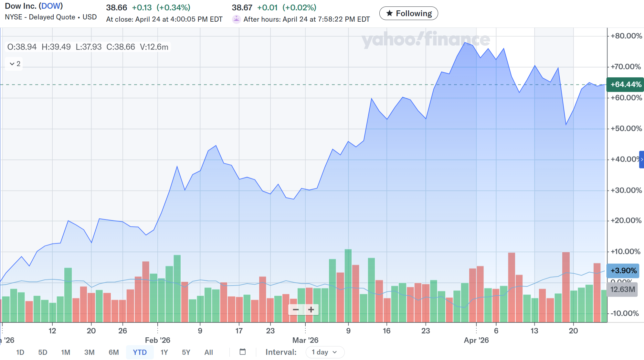644x360 pixels.
Task: Click the star icon in Following
Action: (x=390, y=13)
